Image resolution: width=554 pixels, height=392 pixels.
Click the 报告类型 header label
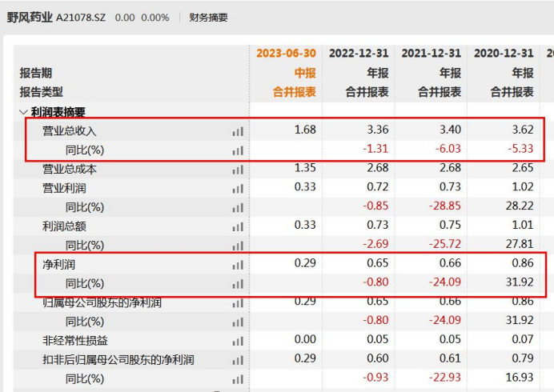[41, 92]
